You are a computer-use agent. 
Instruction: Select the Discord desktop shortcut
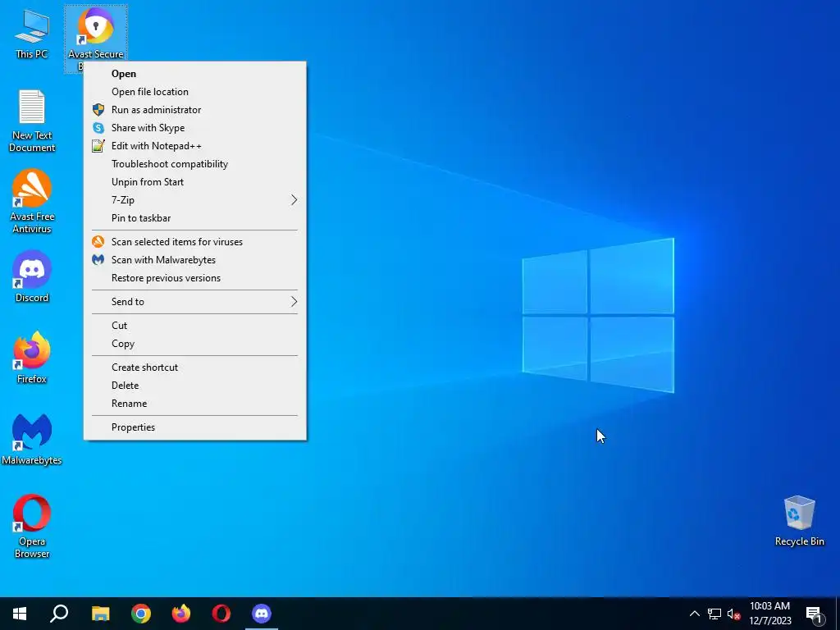32,277
